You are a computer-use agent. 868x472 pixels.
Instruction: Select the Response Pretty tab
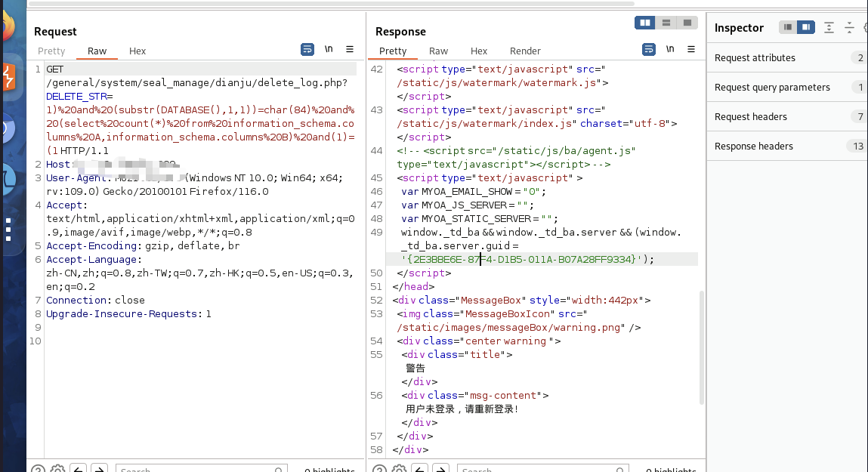tap(393, 51)
